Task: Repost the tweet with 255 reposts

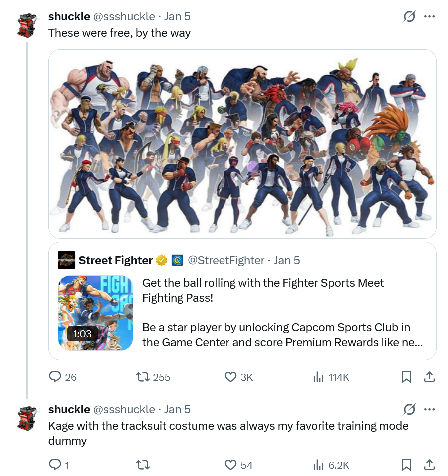Action: tap(153, 377)
